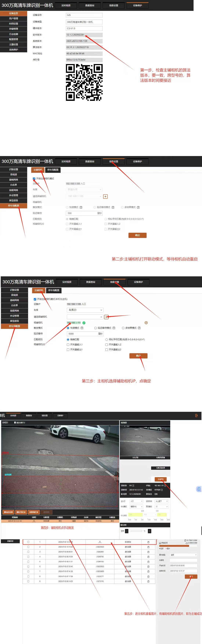Click the QR code below the serial number
This screenshot has height=644, width=202.
pos(84,82)
